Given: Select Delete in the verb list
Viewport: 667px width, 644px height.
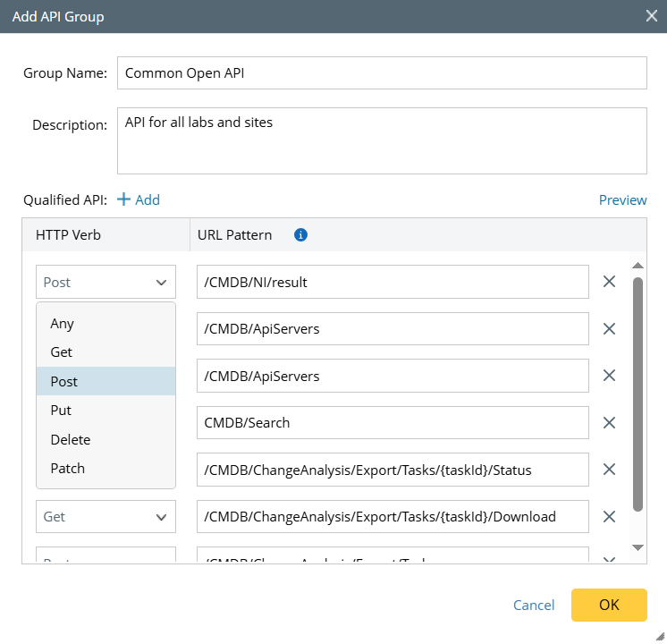Looking at the screenshot, I should tap(70, 439).
